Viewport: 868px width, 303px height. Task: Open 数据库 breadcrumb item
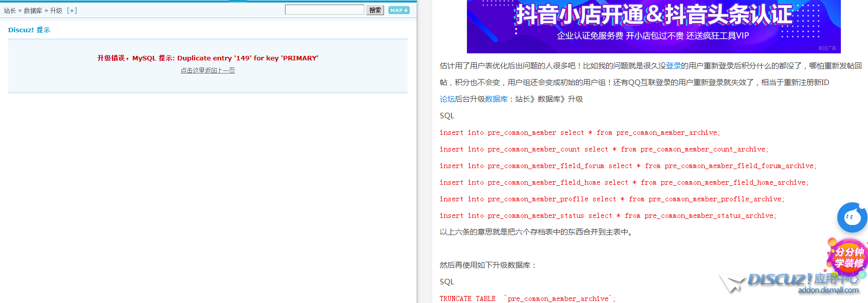pyautogui.click(x=33, y=11)
